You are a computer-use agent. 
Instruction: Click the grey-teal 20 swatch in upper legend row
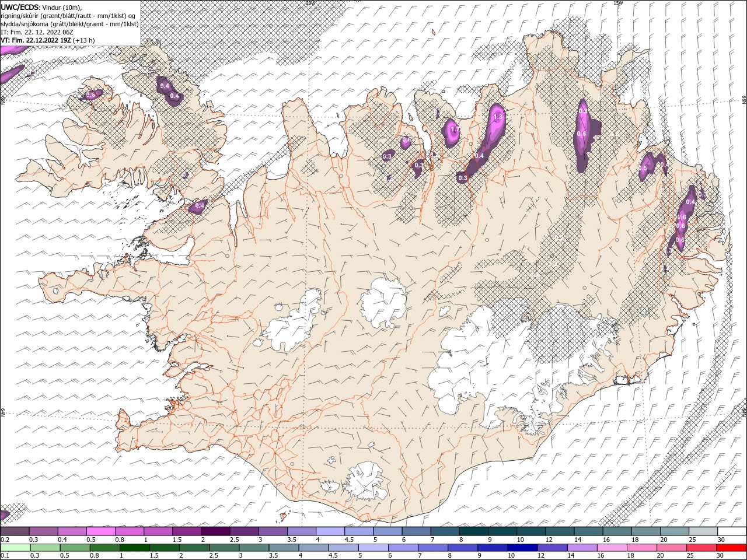(674, 531)
